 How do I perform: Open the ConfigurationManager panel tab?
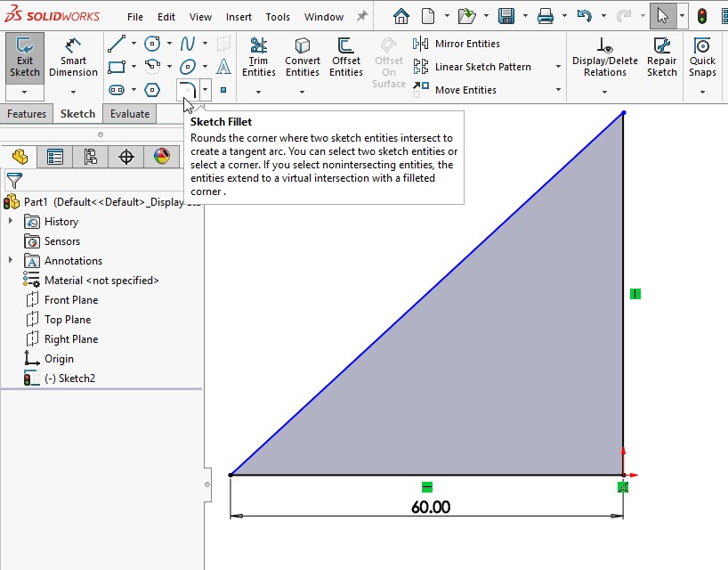(90, 158)
